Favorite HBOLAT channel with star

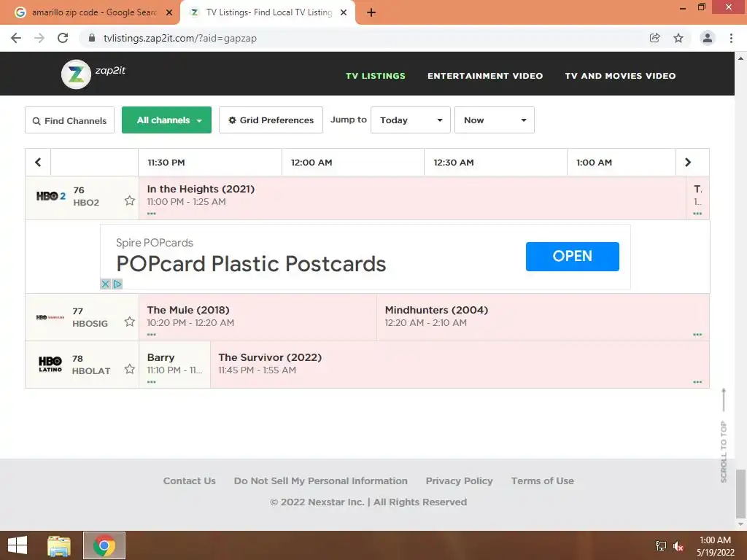[130, 369]
